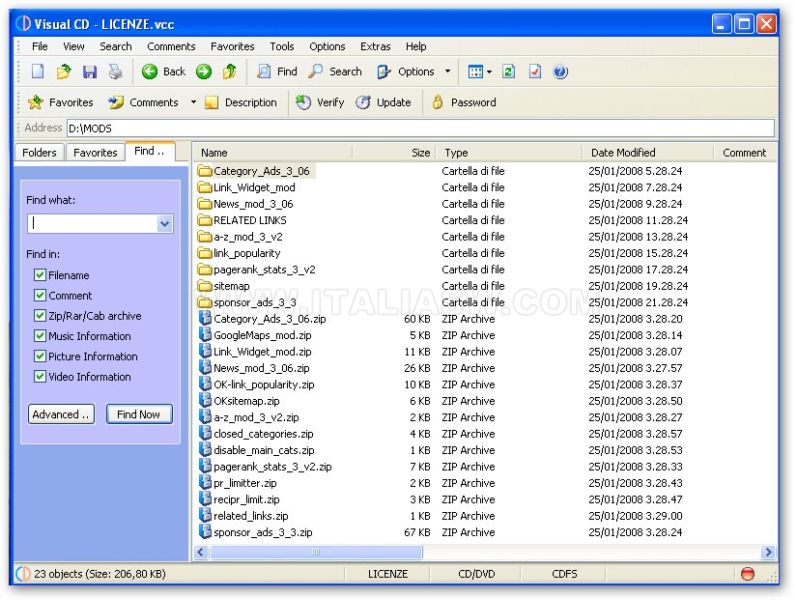Screen dimensions: 794x600
Task: Expand the Comments toolbar dropdown arrow
Action: 193,102
